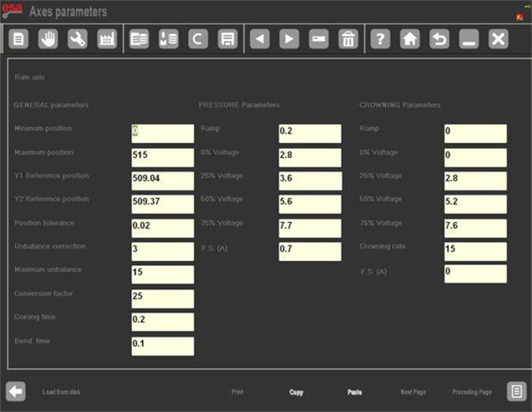Click the hand (manual mode) toolbar icon

pos(48,39)
